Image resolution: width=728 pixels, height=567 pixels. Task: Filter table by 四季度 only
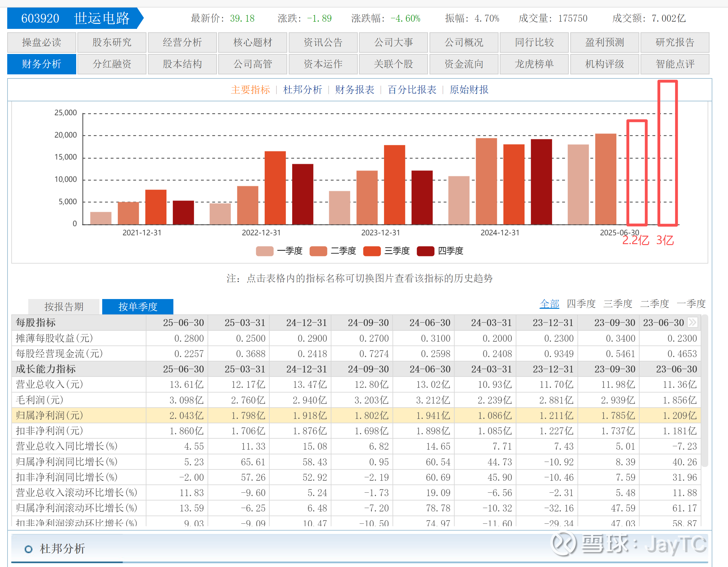[581, 303]
